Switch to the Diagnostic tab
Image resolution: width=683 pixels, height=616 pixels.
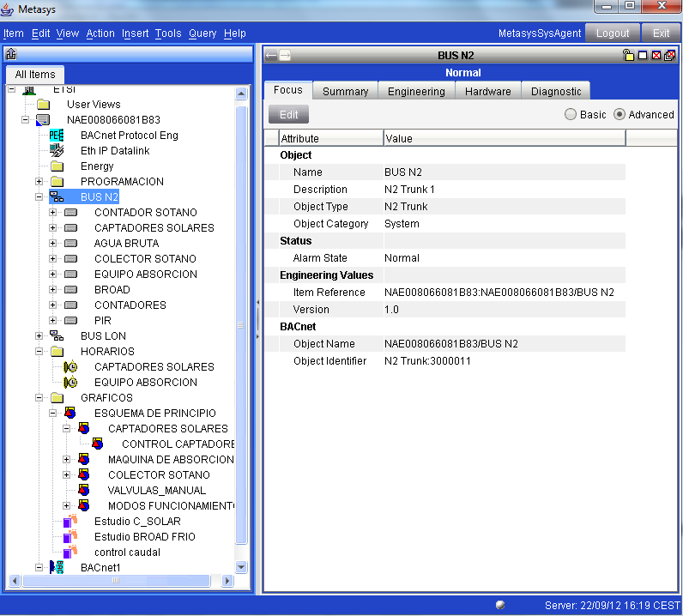[556, 91]
